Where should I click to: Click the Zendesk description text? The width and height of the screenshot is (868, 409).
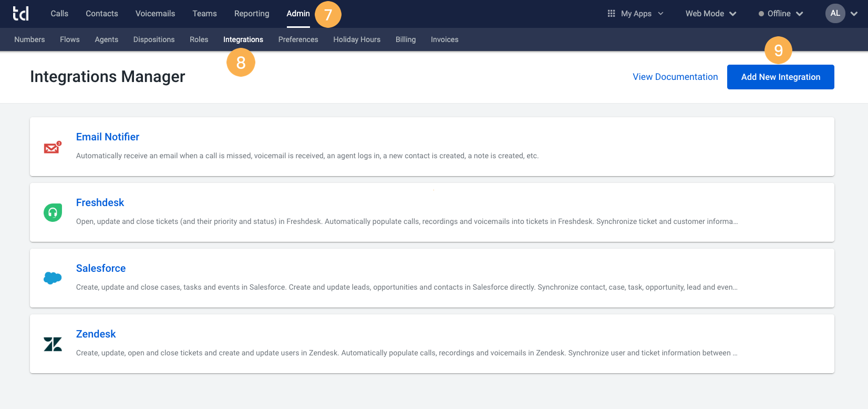tap(407, 353)
